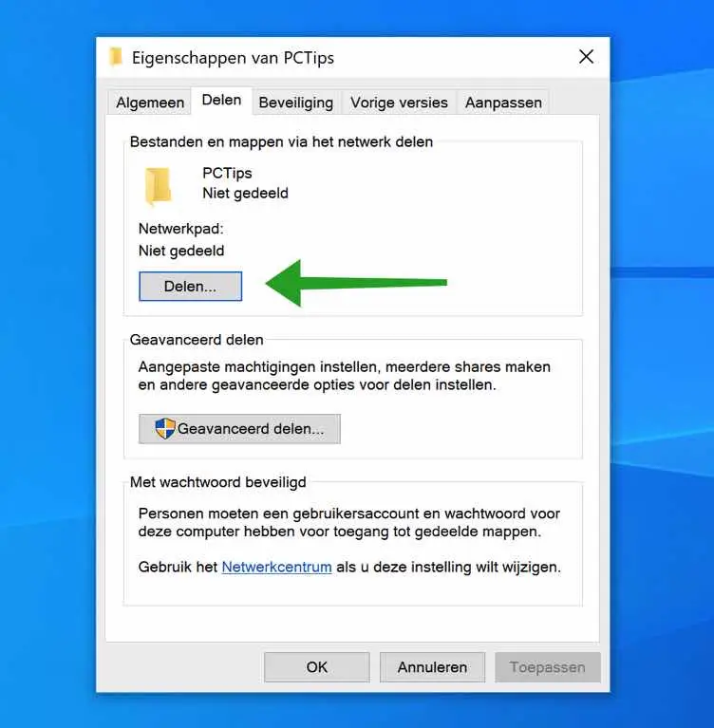Screen dimensions: 714x728
Task: Click the 'Geavanceerd delen' group heading
Action: point(197,340)
